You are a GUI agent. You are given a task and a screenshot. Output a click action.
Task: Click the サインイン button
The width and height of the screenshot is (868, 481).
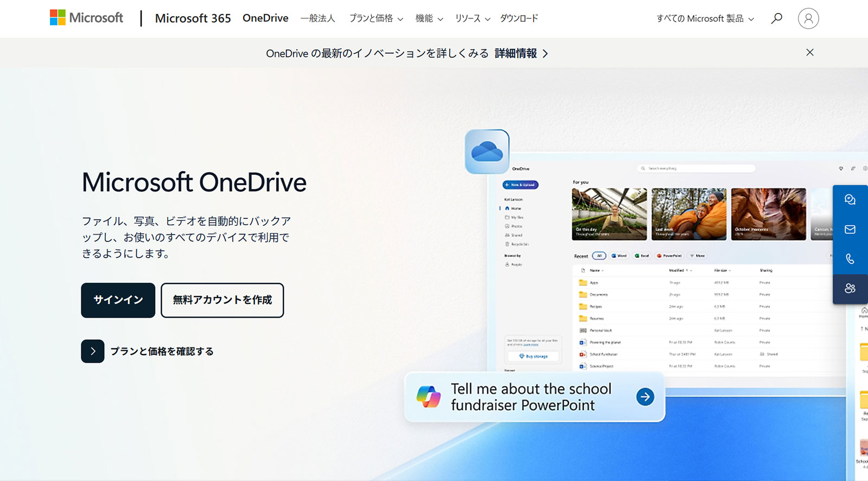pos(118,300)
